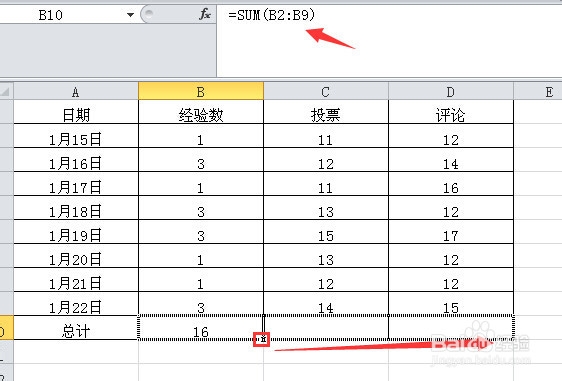562x381 pixels.
Task: Select 评论 value 12 in 1月15日 row
Action: 451,136
